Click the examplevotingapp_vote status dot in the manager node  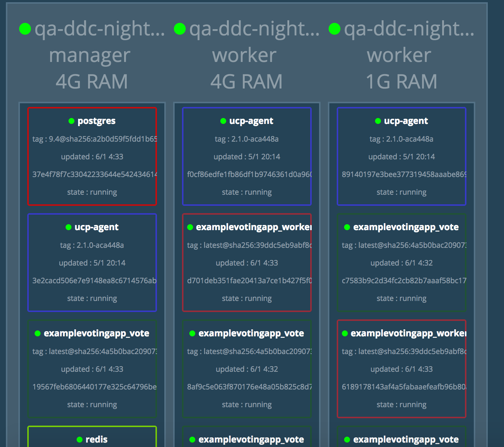(x=38, y=333)
